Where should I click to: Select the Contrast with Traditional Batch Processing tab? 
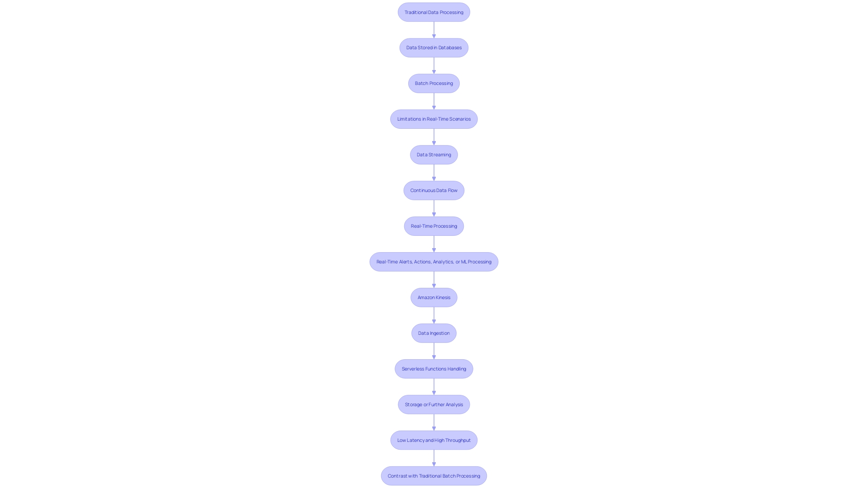(x=434, y=475)
